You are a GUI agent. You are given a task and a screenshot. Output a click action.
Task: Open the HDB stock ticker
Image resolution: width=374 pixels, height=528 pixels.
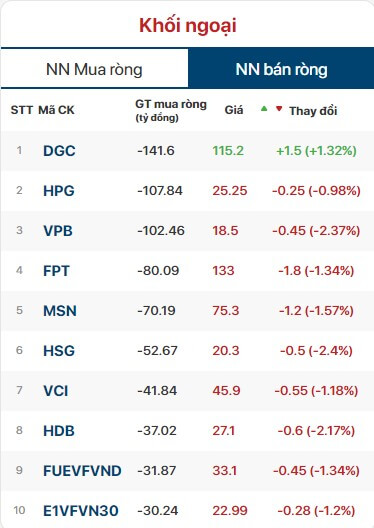coord(59,431)
